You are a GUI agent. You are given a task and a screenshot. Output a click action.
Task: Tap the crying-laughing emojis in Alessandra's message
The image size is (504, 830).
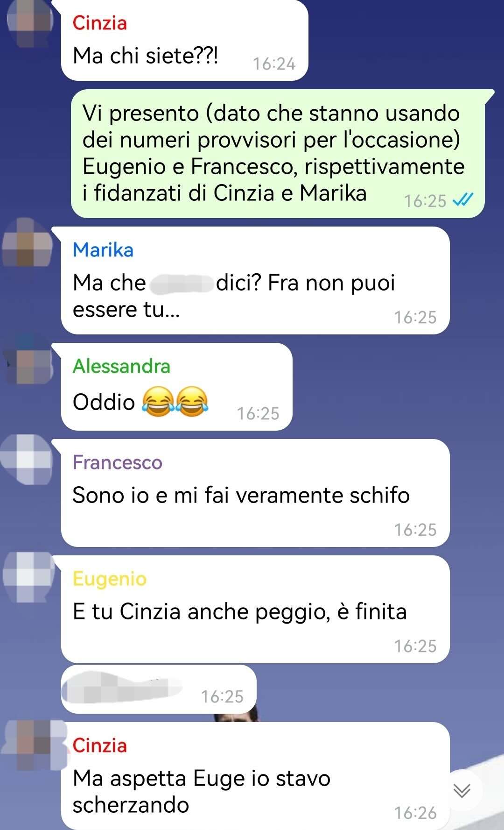point(175,402)
